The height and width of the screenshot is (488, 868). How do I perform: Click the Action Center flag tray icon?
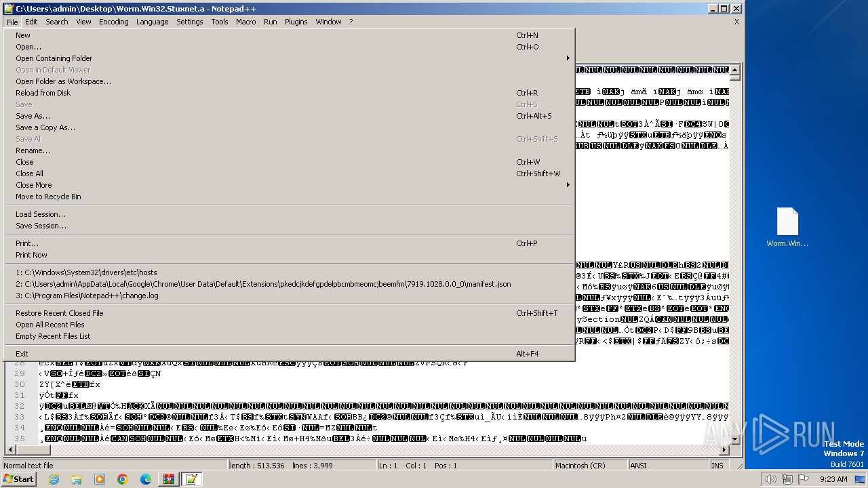pos(804,479)
